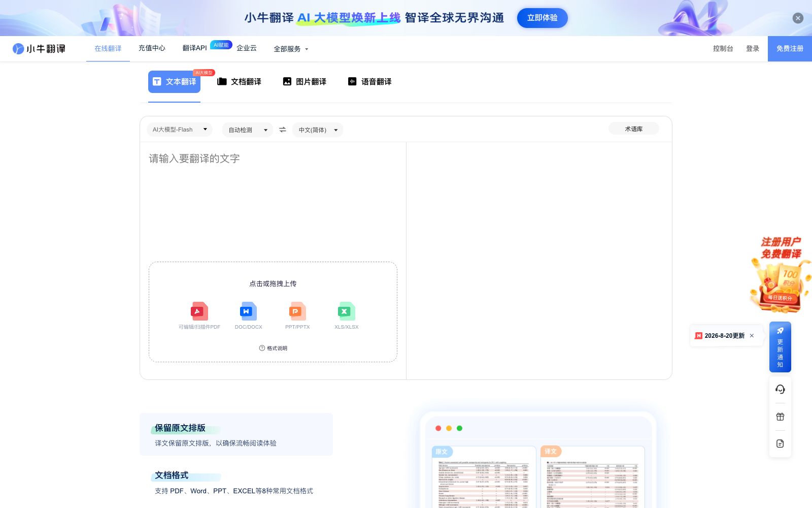Select the 文本翻译 tab

point(174,82)
